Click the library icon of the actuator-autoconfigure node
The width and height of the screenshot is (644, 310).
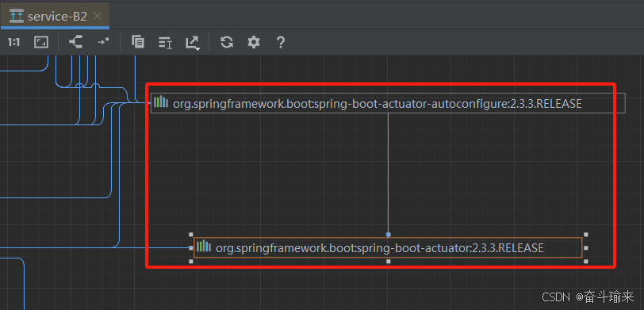pos(161,102)
